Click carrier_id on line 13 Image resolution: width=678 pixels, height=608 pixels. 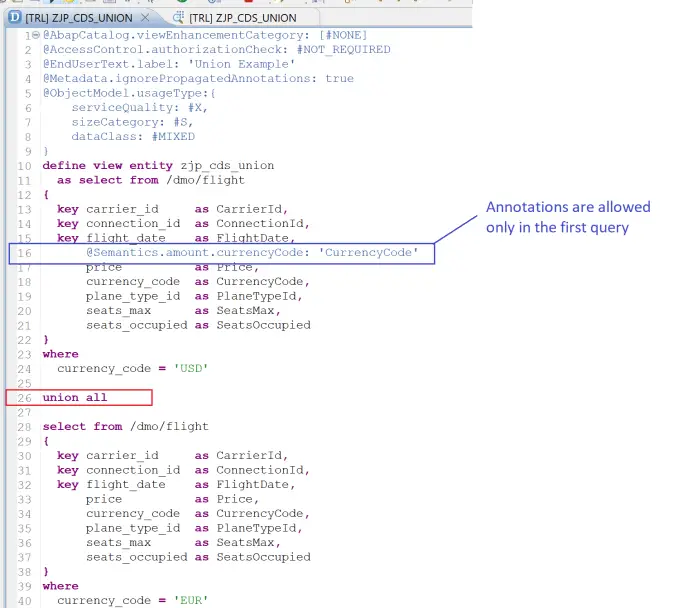(122, 209)
